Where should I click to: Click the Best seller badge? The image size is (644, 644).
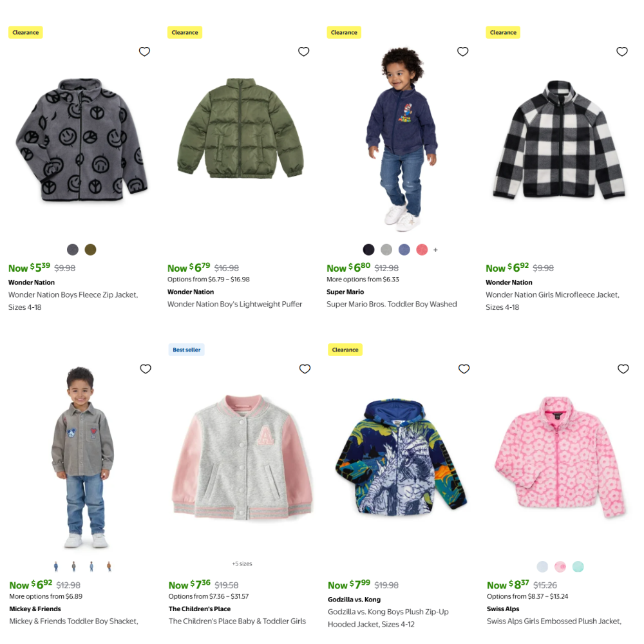[x=187, y=350]
